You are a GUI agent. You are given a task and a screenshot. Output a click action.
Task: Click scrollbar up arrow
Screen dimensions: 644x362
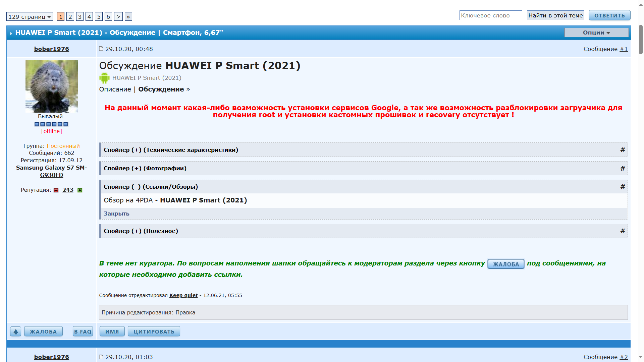pyautogui.click(x=641, y=5)
